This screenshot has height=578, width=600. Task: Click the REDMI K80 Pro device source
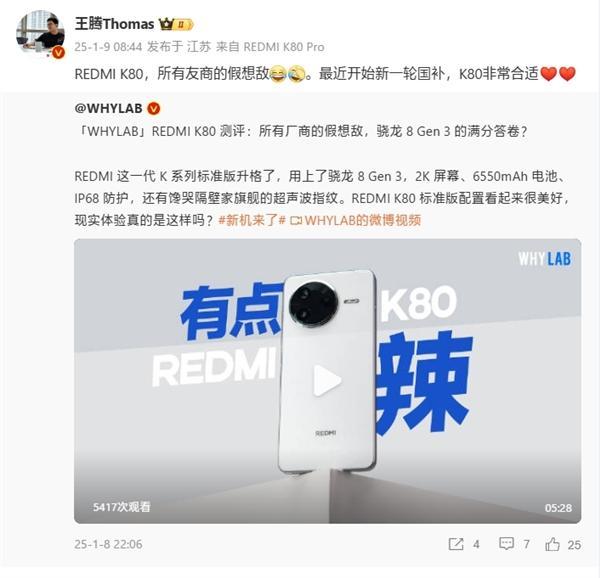pos(284,47)
